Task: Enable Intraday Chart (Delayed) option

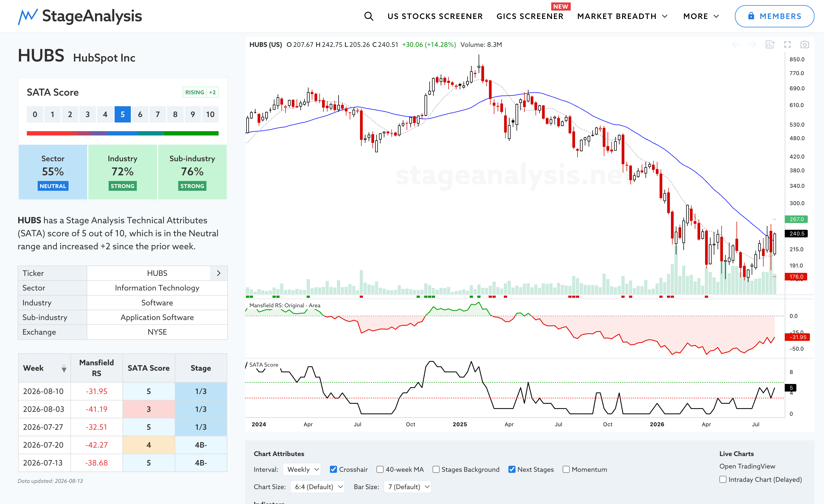Action: (x=723, y=479)
